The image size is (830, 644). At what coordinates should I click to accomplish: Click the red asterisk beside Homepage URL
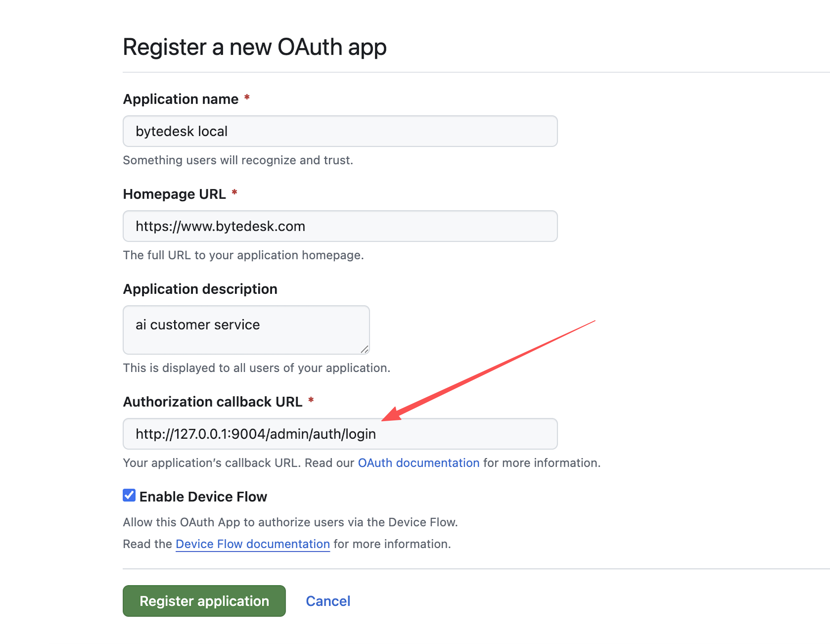tap(234, 193)
